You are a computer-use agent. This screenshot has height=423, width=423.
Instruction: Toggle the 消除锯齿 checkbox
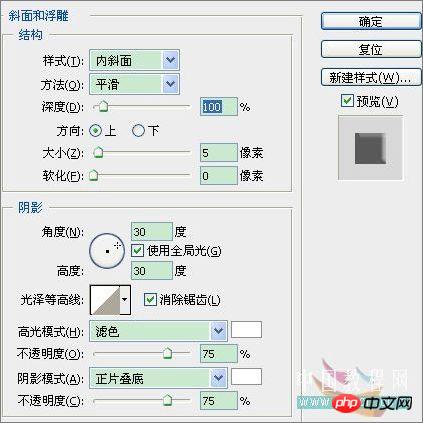(150, 300)
